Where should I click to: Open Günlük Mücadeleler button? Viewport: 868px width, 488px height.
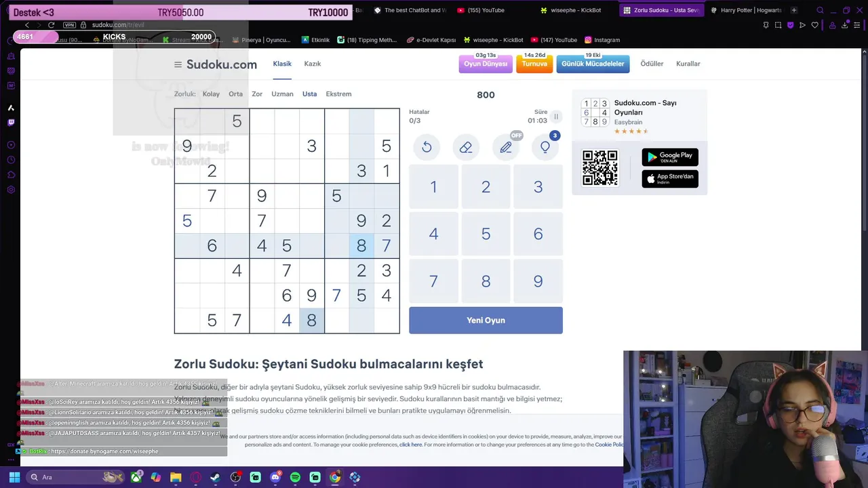coord(593,64)
